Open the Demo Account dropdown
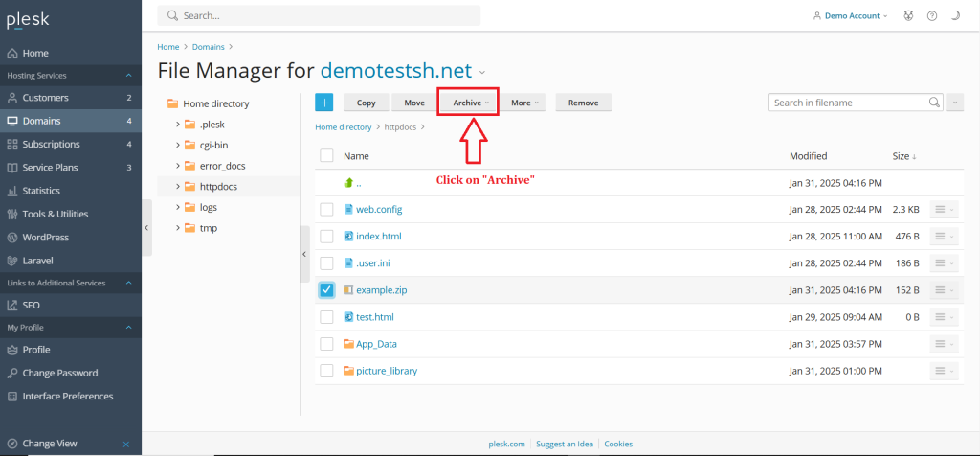 (850, 15)
